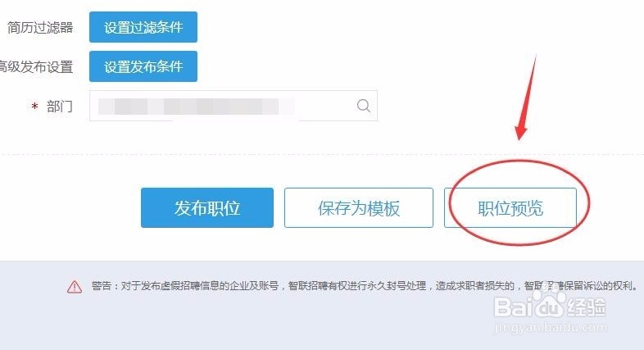Click the 经验 watermark text

(586, 307)
